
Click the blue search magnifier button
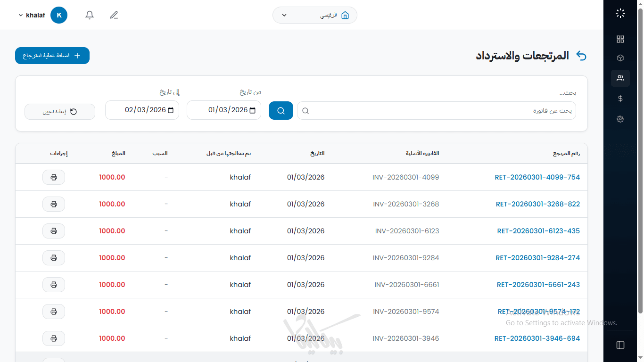(x=281, y=111)
